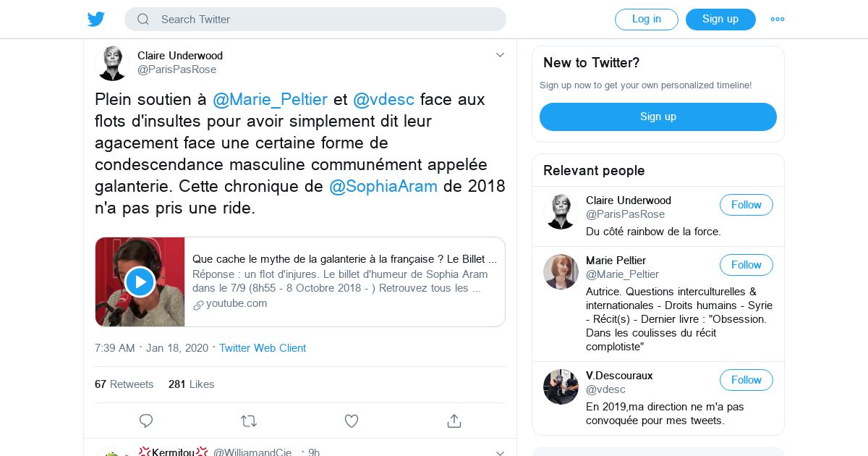This screenshot has height=456, width=868.
Task: Open the three-dot more options menu
Action: [x=778, y=20]
